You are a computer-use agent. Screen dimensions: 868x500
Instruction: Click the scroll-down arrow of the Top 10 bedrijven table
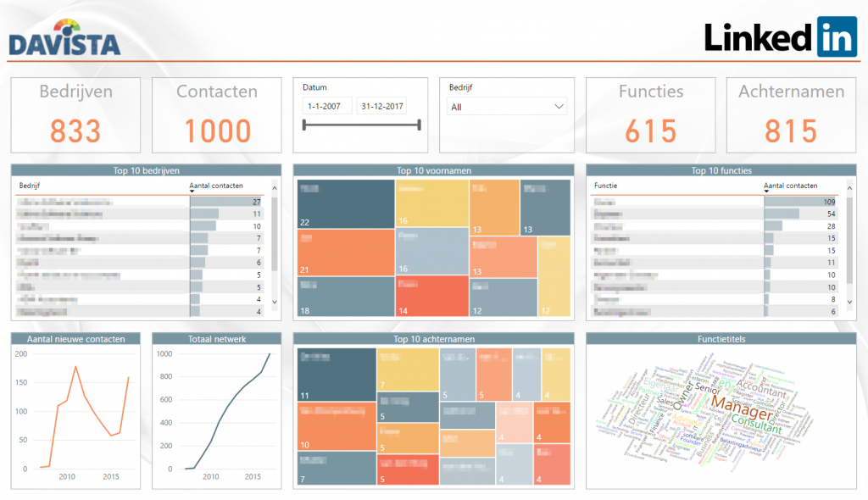(272, 301)
